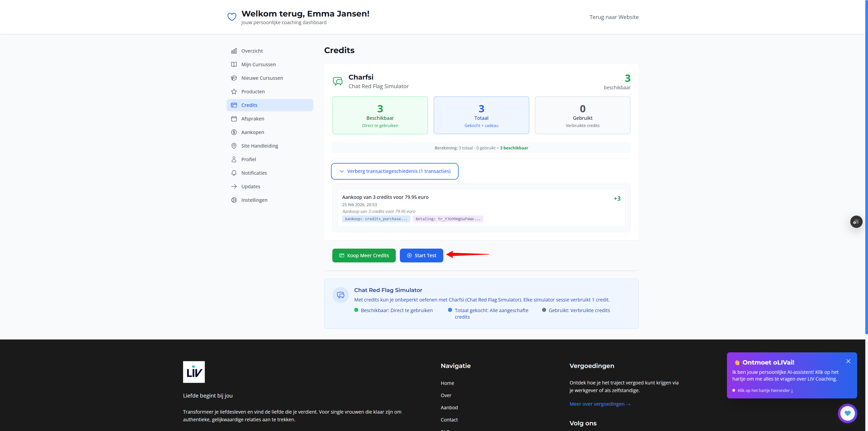
Task: Click the Aankopen dollar icon
Action: [x=234, y=132]
